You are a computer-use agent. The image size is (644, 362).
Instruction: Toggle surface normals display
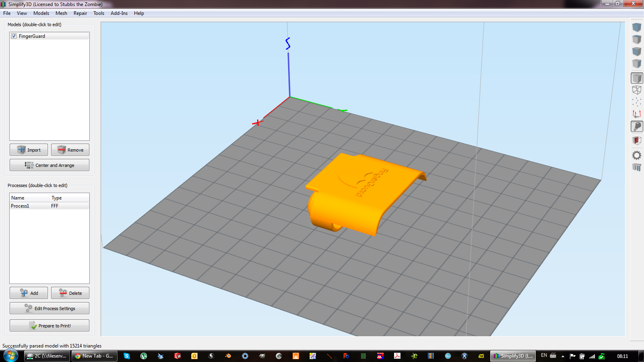636,114
